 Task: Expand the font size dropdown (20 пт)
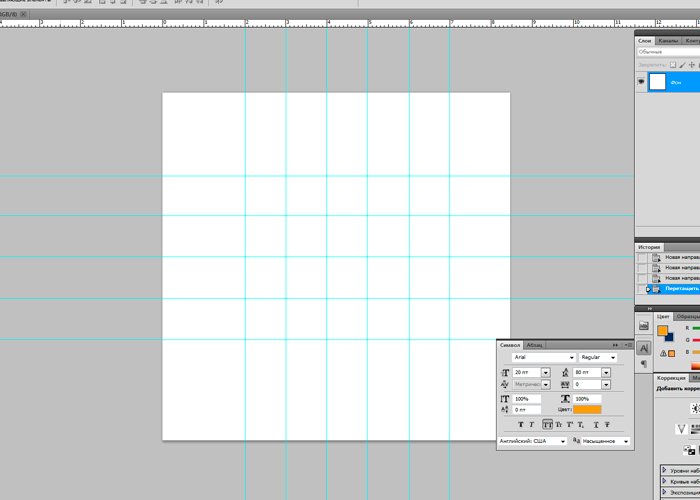545,372
